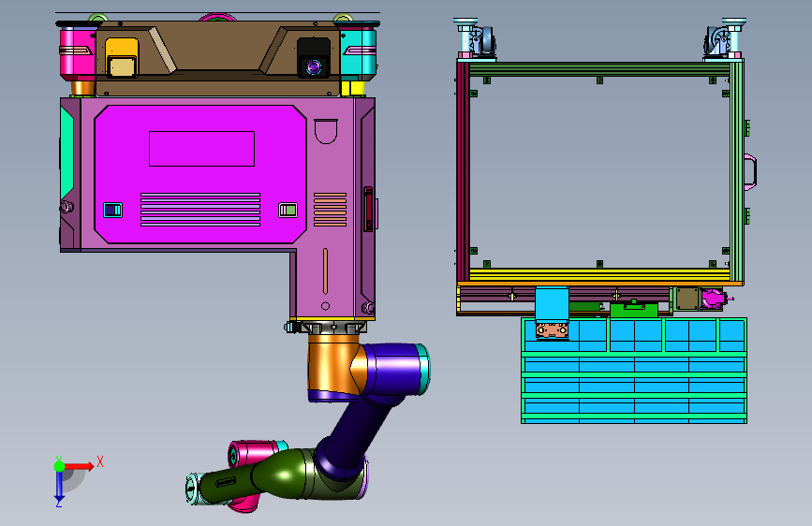Select the purple shoulder joint of robot arm
This screenshot has width=812, height=526.
tap(398, 369)
